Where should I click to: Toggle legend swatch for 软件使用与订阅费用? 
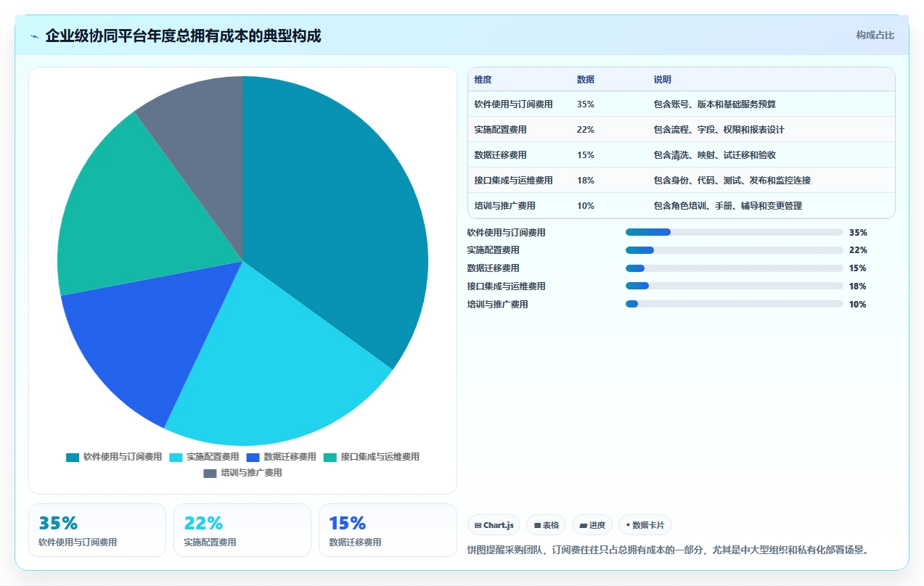pos(73,457)
